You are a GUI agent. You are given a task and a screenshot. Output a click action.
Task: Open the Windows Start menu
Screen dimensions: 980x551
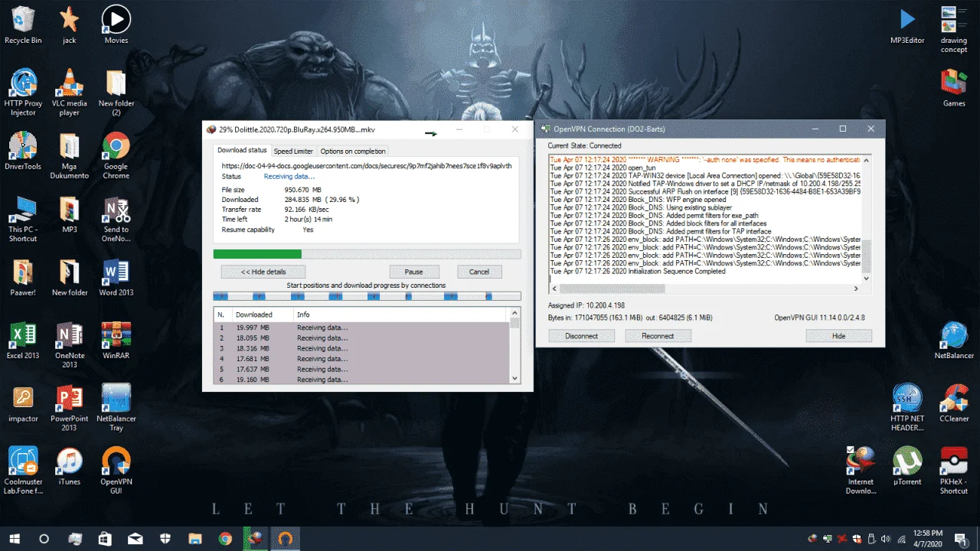pyautogui.click(x=14, y=539)
